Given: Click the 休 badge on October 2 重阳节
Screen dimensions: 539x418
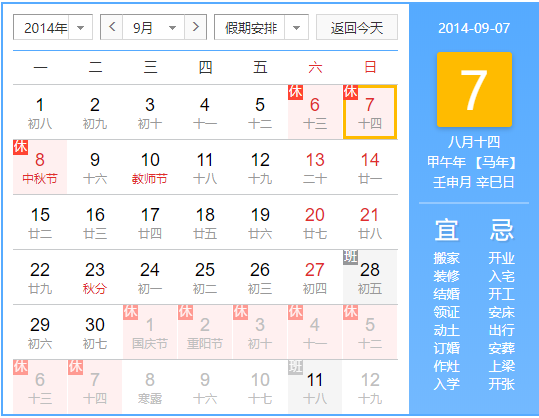Looking at the screenshot, I should click(x=185, y=312).
